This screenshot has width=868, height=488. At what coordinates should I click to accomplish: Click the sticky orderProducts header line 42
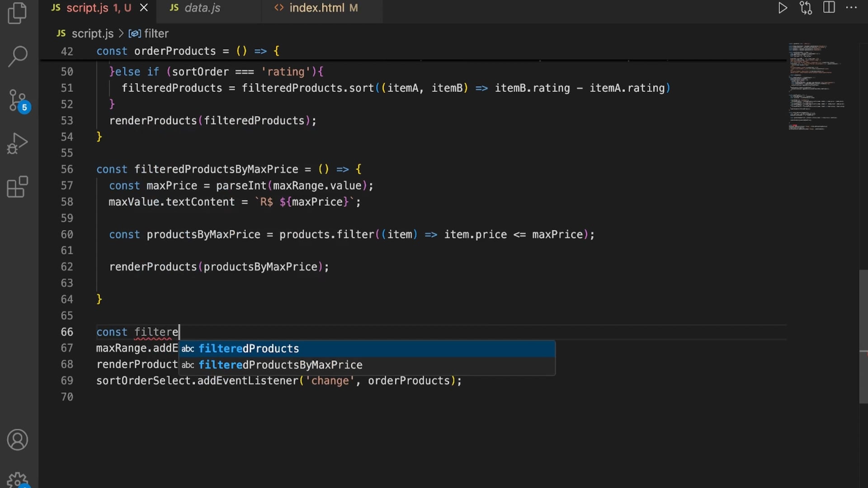[188, 51]
